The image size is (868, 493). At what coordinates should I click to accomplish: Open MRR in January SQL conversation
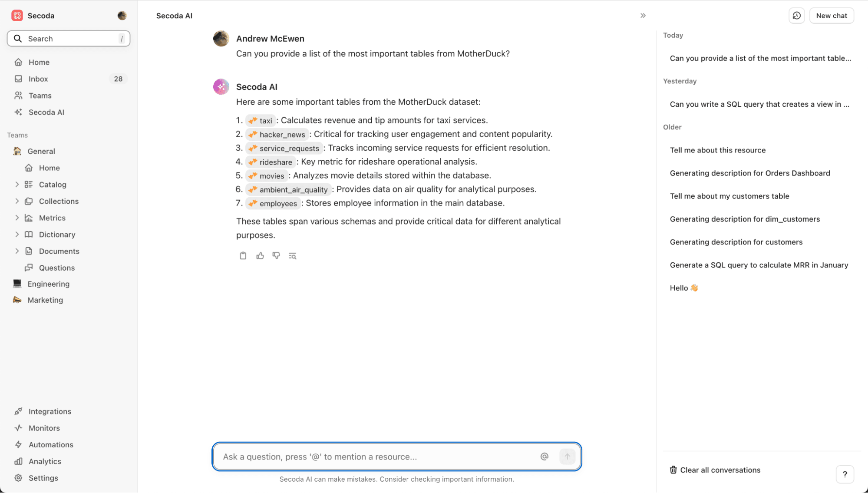click(x=760, y=265)
